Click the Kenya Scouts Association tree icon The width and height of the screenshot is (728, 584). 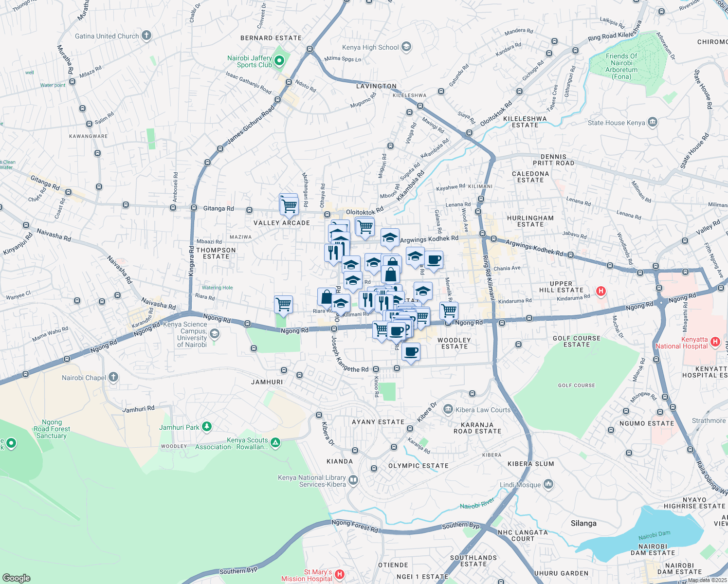[x=274, y=443]
